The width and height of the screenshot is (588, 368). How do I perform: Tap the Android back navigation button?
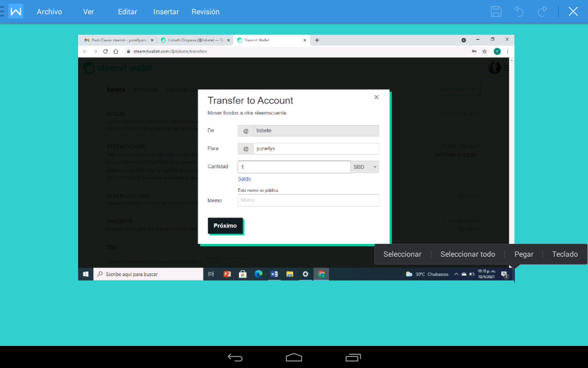[235, 357]
